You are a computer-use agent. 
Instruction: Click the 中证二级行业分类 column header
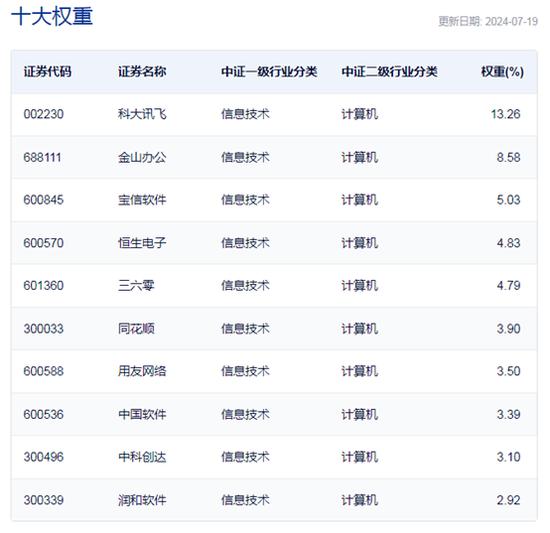click(389, 72)
